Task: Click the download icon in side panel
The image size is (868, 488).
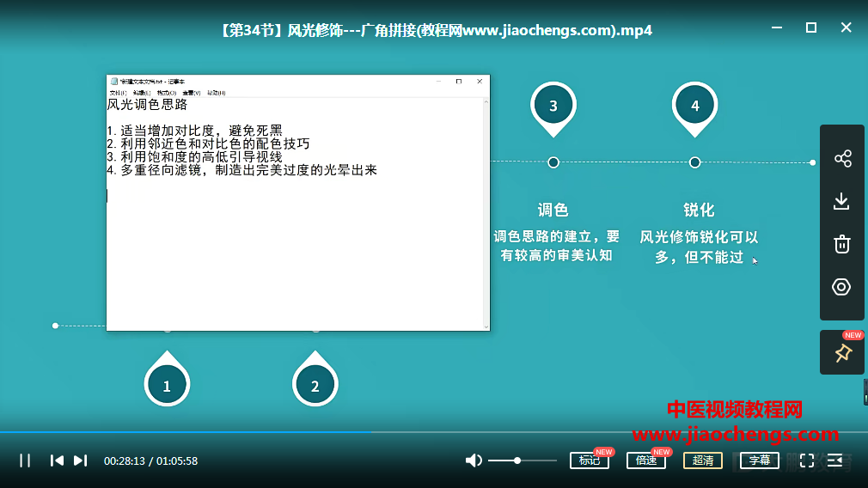Action: tap(841, 201)
